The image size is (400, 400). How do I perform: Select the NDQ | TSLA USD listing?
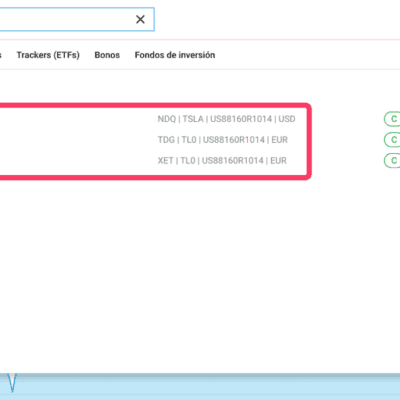[226, 119]
